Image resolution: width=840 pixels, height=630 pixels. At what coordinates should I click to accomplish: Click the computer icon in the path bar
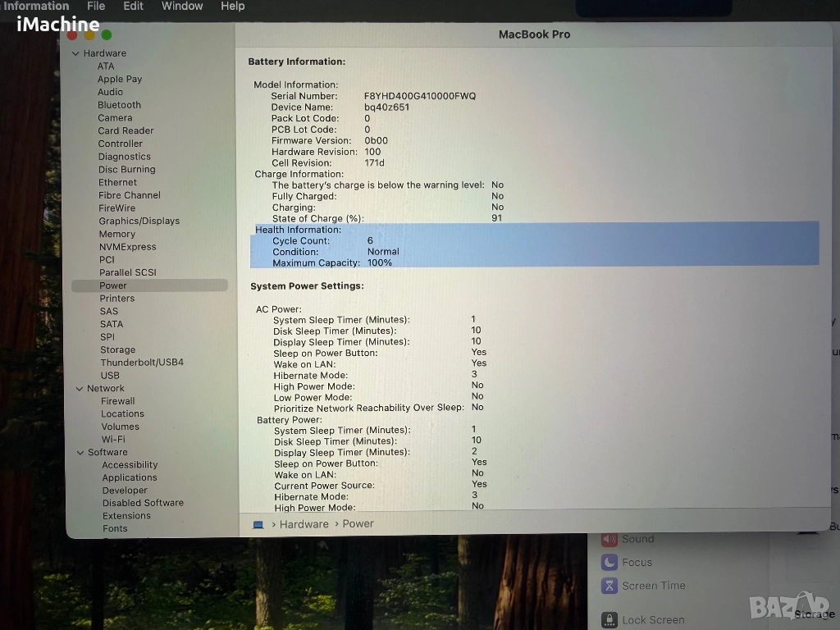258,524
